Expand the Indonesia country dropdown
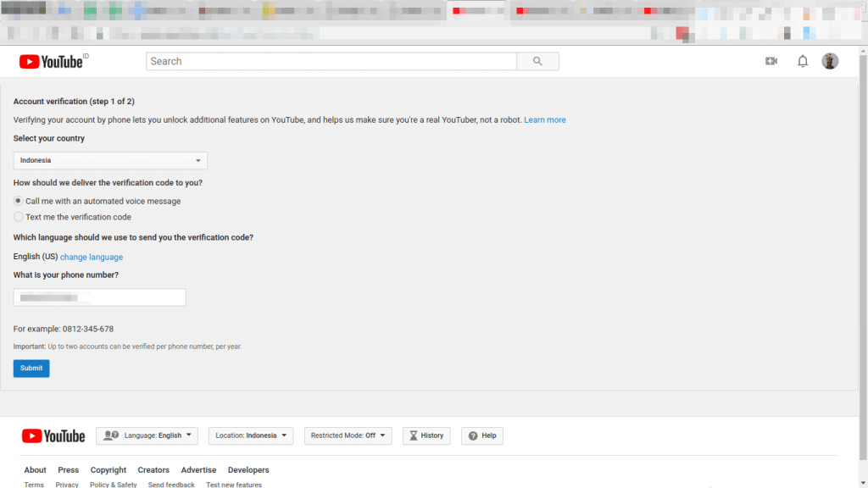The width and height of the screenshot is (868, 488). [x=110, y=160]
